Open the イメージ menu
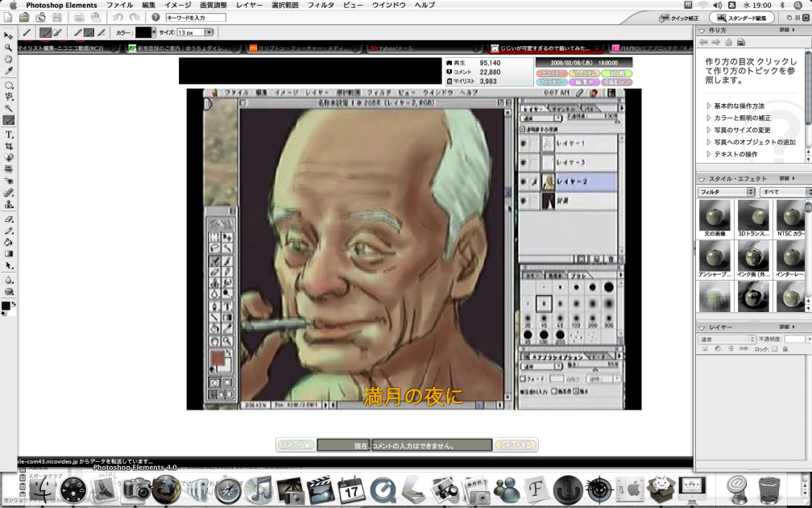Viewport: 812px width, 508px height. pyautogui.click(x=177, y=5)
